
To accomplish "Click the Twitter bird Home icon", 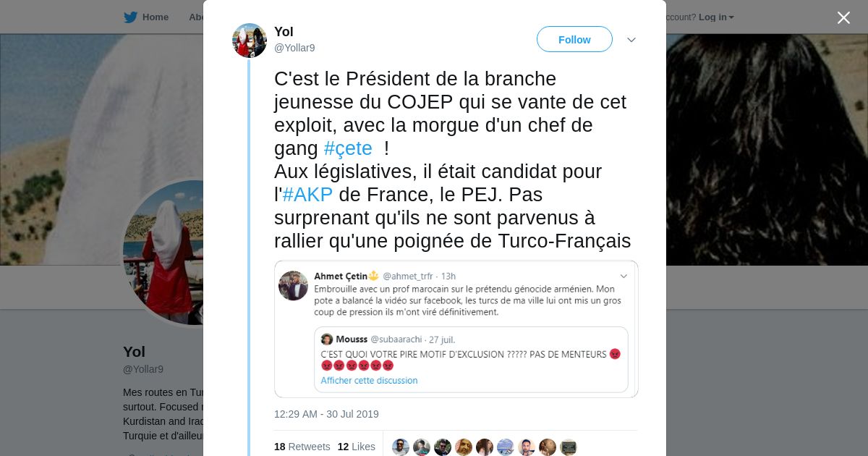I will point(130,17).
